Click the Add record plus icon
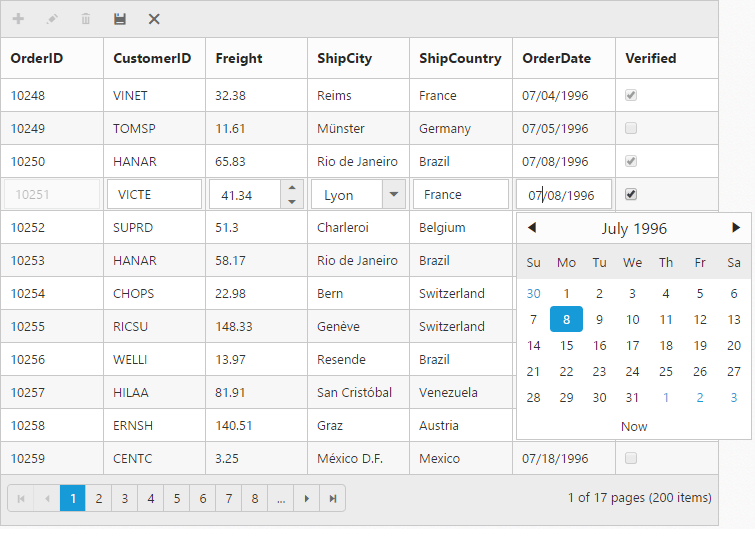Image resolution: width=755 pixels, height=534 pixels. click(18, 19)
